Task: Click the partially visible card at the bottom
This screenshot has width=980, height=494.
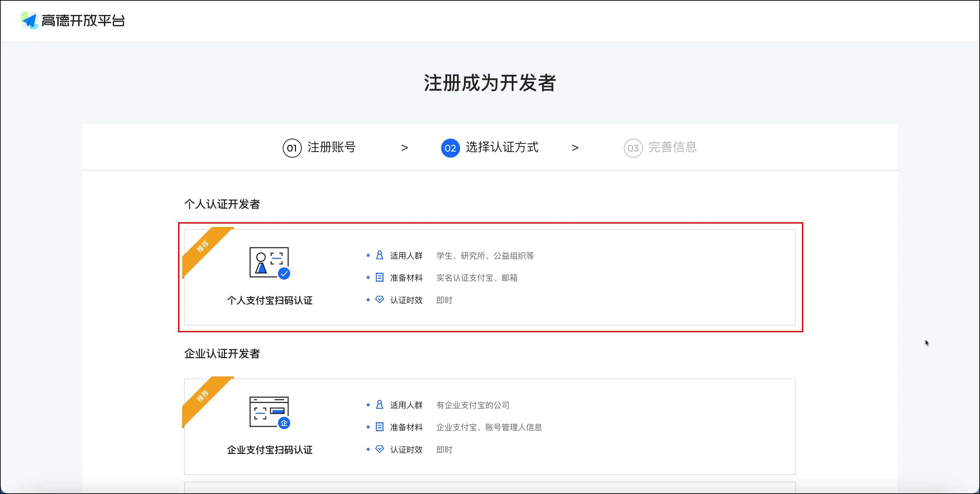Action: click(x=490, y=488)
